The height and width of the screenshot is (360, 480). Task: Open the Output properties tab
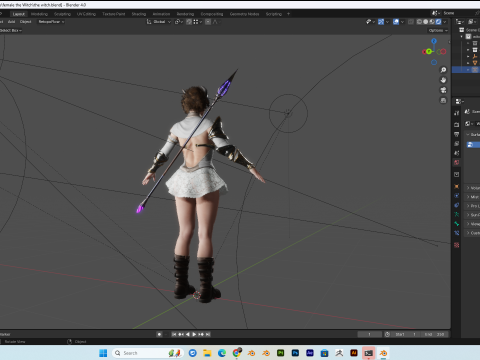[x=457, y=134]
